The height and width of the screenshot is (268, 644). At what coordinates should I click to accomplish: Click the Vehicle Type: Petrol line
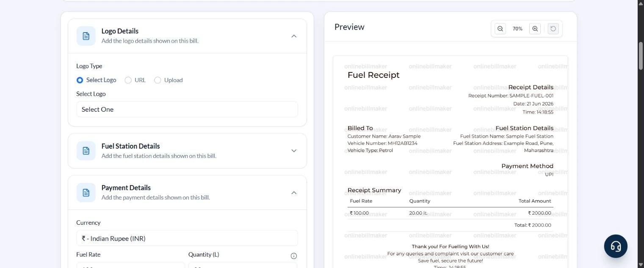click(x=370, y=150)
